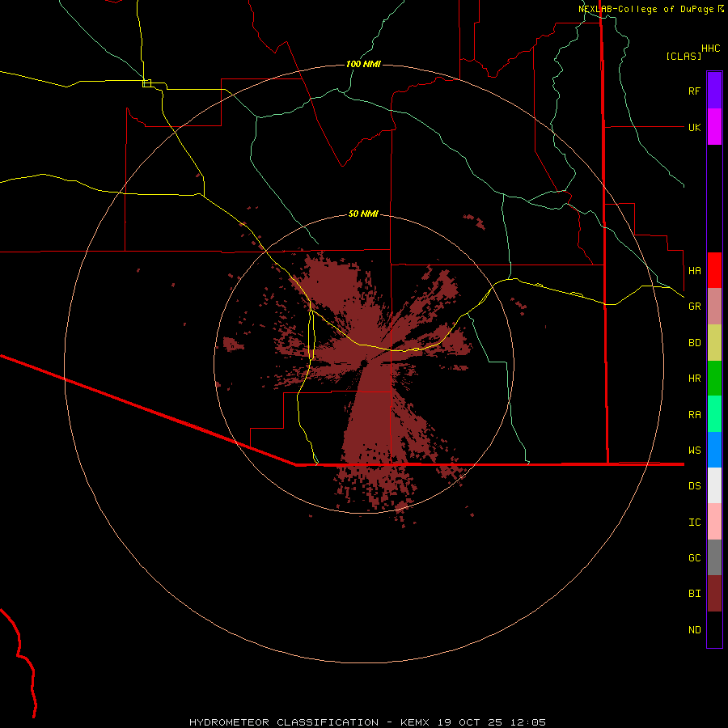Click the BD yellow legend swatch
The width and height of the screenshot is (728, 728).
(714, 343)
